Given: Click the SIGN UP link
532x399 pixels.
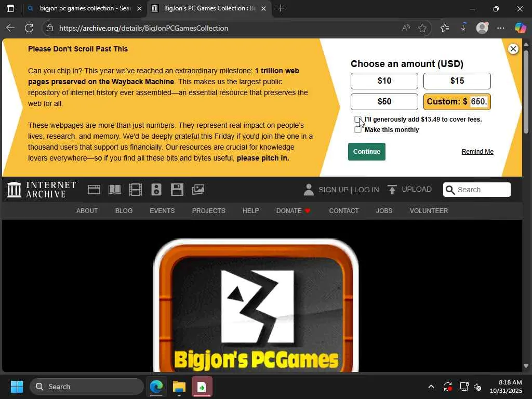Looking at the screenshot, I should (x=334, y=190).
